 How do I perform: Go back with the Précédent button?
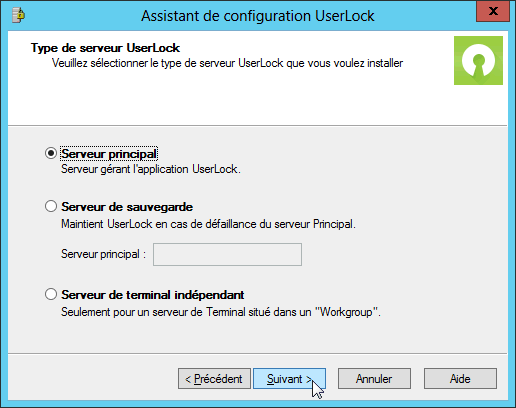tap(214, 379)
